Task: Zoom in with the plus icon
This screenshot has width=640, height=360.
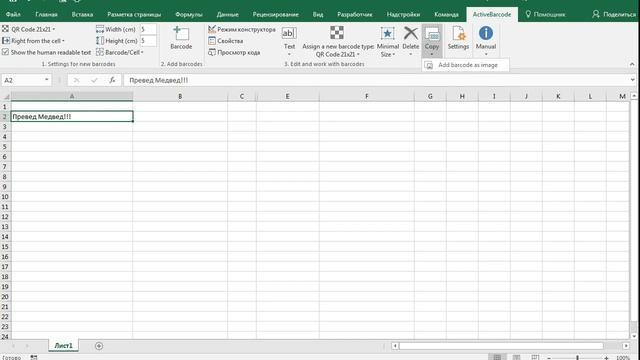Action: click(607, 358)
